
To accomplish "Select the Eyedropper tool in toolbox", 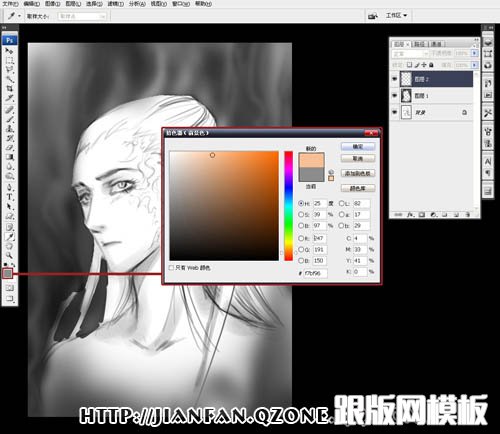I will [x=9, y=237].
